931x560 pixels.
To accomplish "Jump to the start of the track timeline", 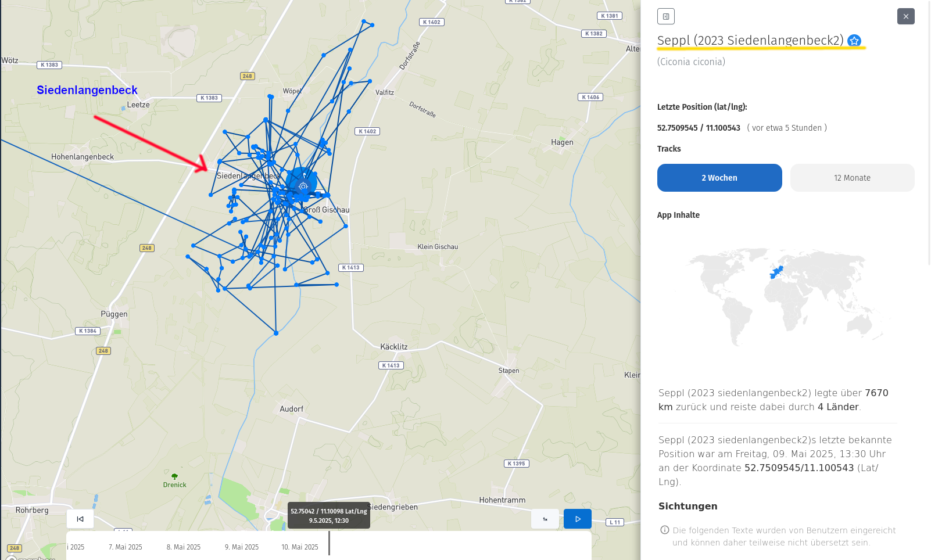I will pyautogui.click(x=80, y=519).
